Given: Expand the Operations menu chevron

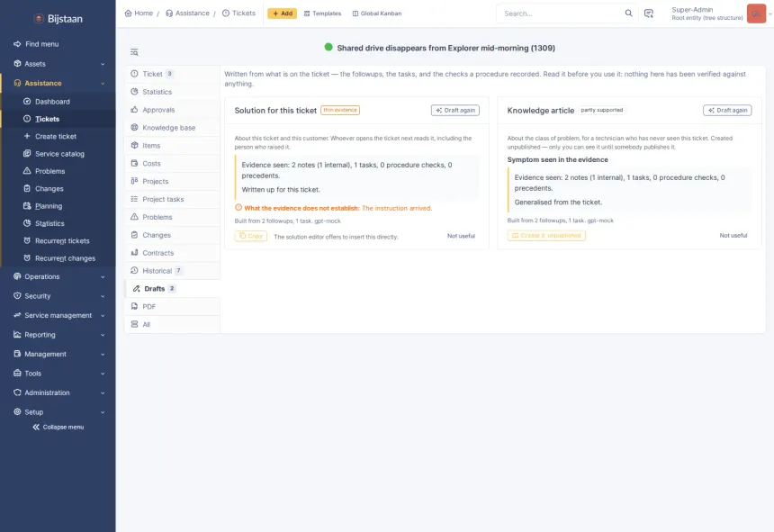Looking at the screenshot, I should [x=103, y=277].
